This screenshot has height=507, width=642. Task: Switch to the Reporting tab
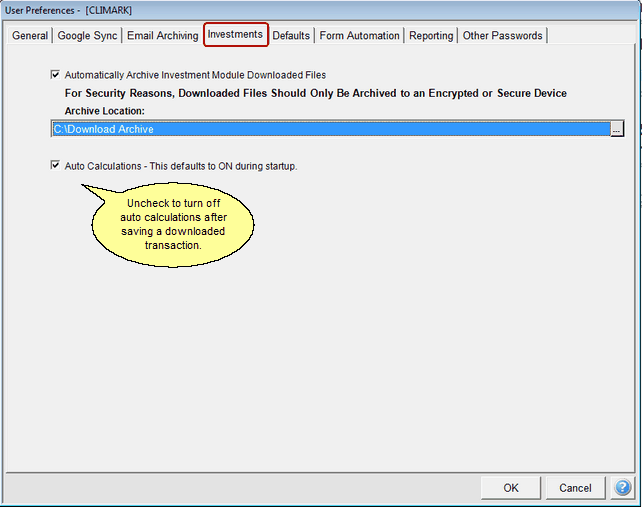pos(431,36)
